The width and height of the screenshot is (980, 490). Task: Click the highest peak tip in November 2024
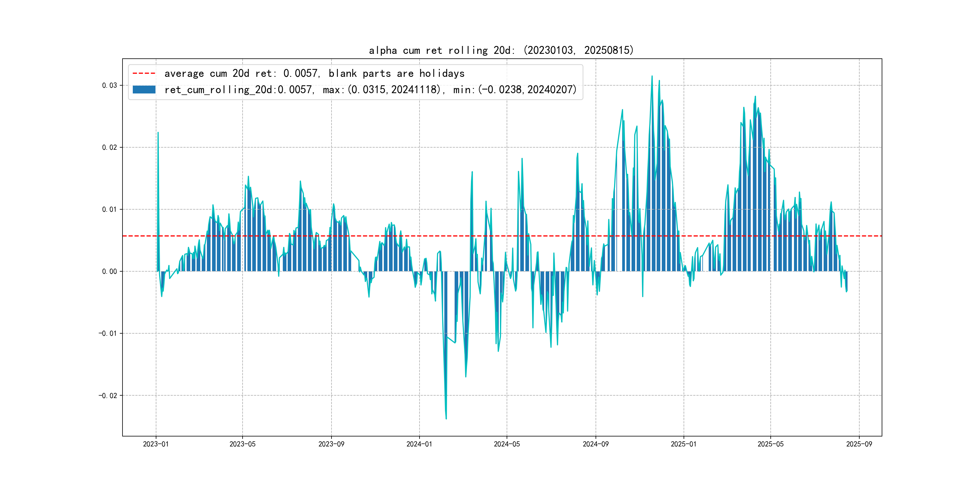652,76
